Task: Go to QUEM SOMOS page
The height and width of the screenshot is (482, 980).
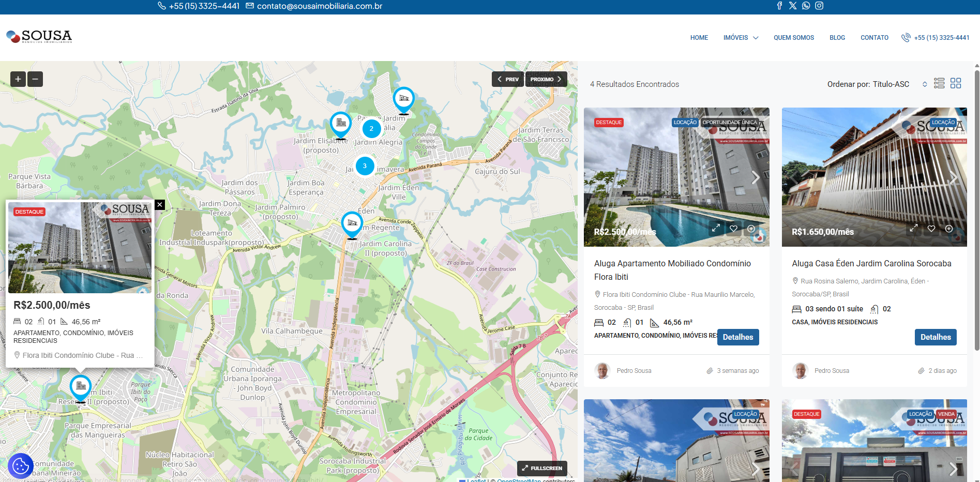Action: tap(793, 38)
